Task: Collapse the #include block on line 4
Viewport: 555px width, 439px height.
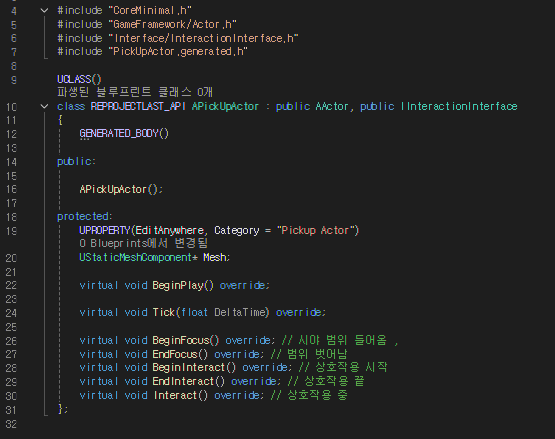Action: [44, 11]
